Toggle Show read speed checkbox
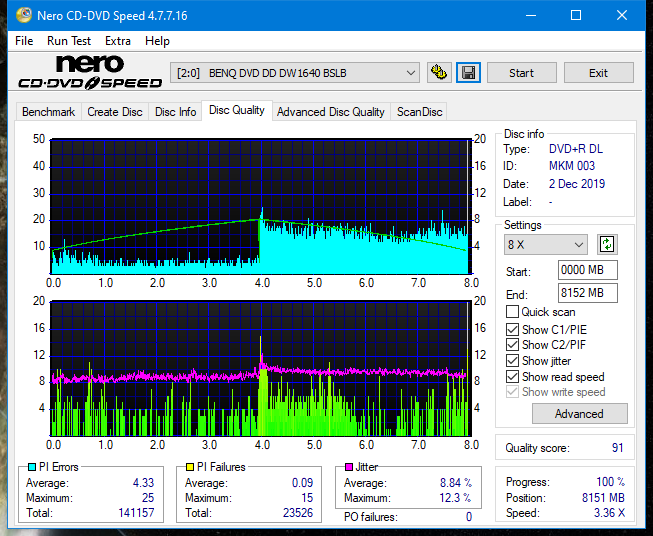 pos(512,376)
